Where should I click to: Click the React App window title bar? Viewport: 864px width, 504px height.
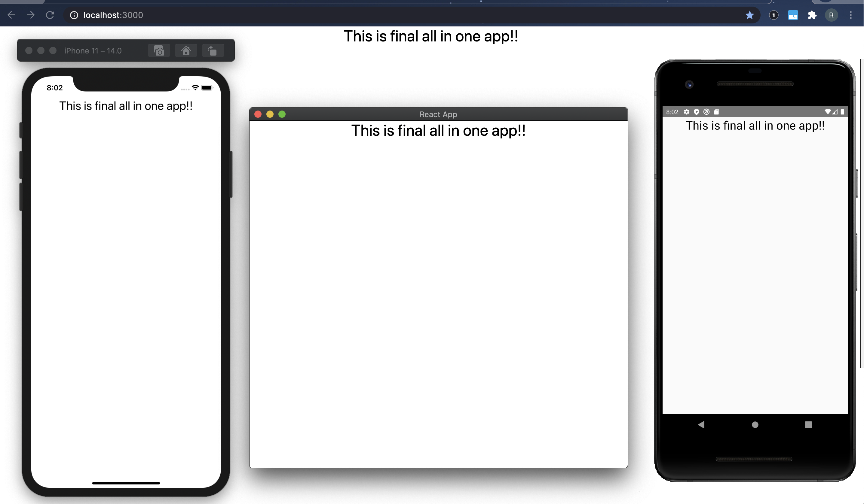pyautogui.click(x=438, y=114)
